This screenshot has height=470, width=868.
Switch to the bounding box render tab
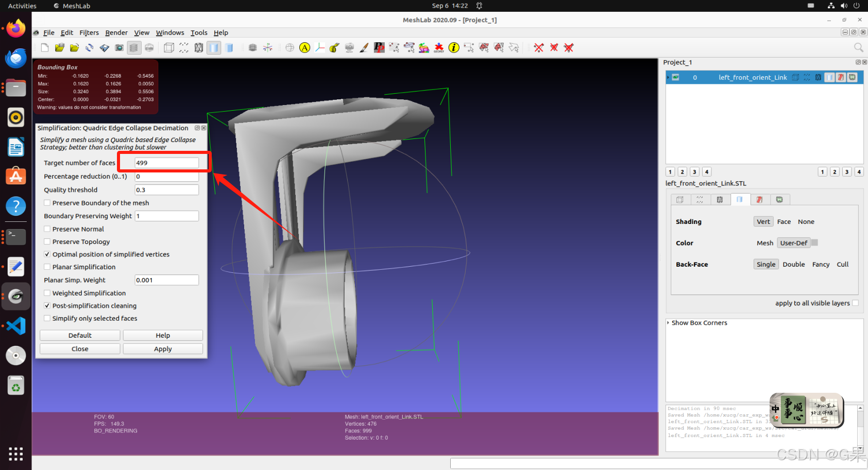coord(680,200)
